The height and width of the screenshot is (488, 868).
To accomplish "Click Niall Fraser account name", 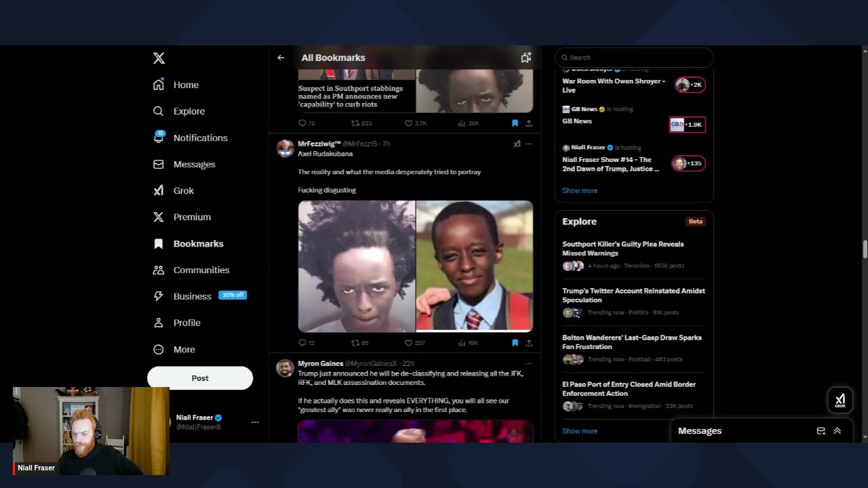I will pyautogui.click(x=195, y=418).
